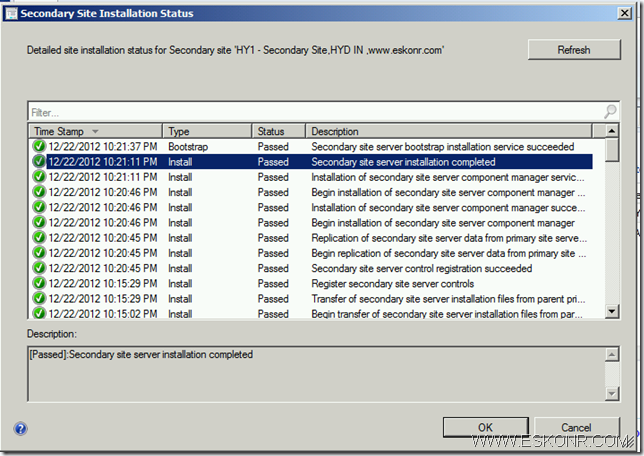Select the row 'Installation of secondary site server component manager succe...'
Image resolution: width=644 pixels, height=456 pixels.
(312, 207)
